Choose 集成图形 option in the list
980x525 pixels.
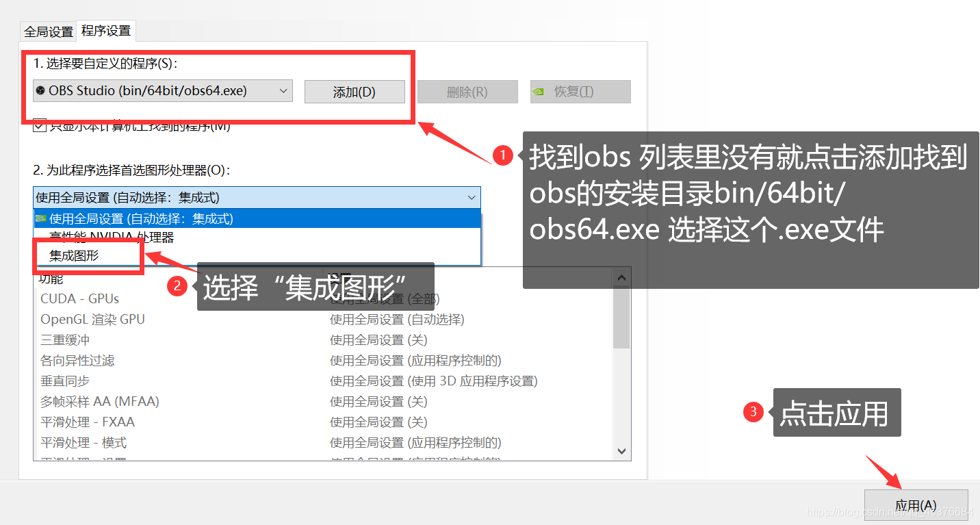(257, 255)
